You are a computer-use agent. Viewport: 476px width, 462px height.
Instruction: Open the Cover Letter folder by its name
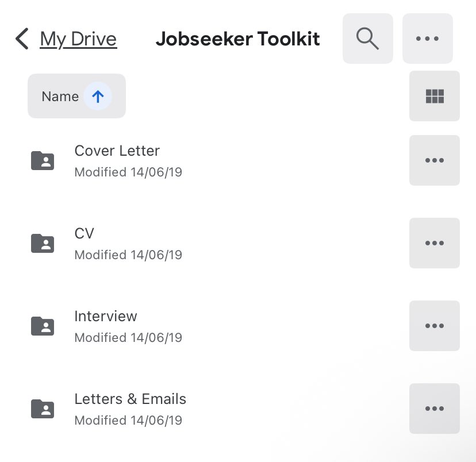pyautogui.click(x=117, y=151)
